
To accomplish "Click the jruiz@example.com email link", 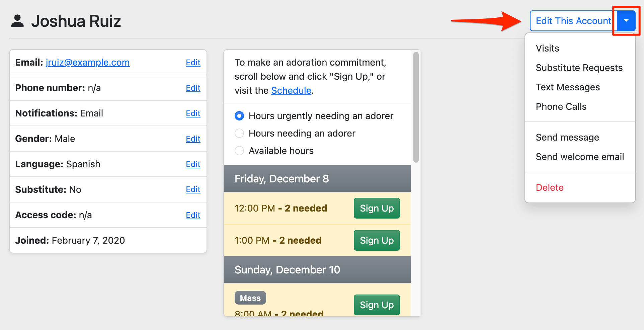I will click(x=88, y=62).
